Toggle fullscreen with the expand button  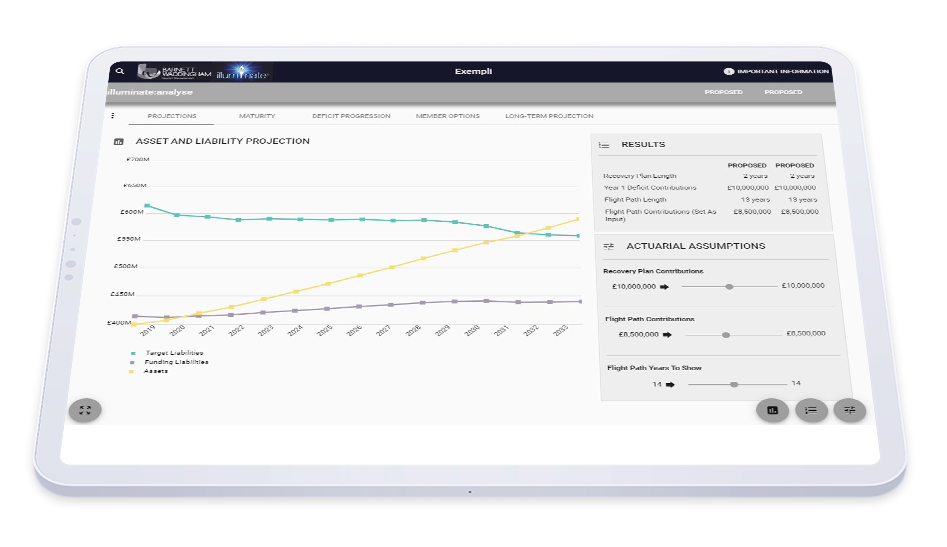pos(85,410)
